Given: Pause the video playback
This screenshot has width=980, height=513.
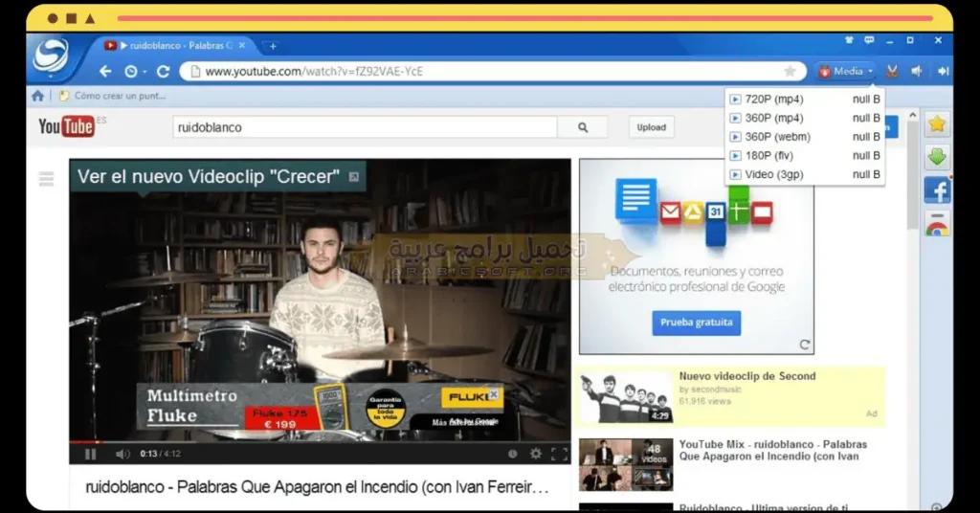Looking at the screenshot, I should (x=90, y=454).
